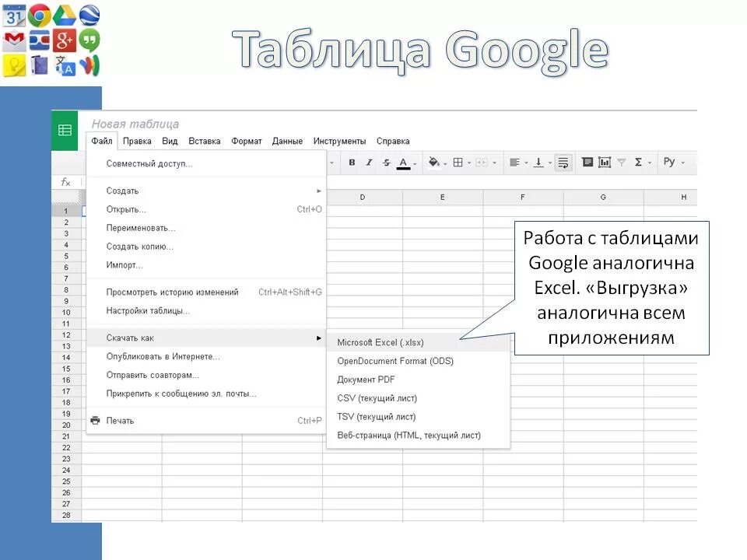The height and width of the screenshot is (560, 747).
Task: Open horizontal align options
Action: point(514,163)
